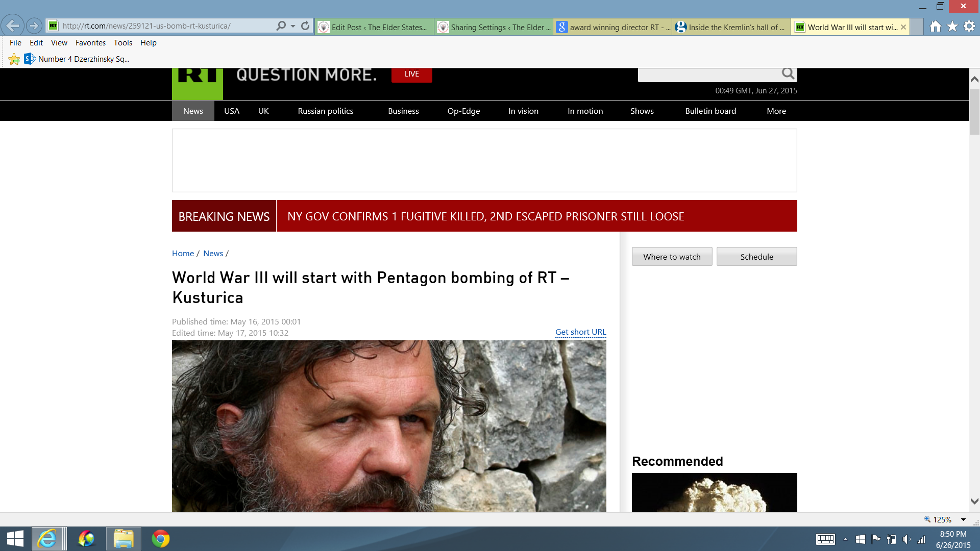Click the Refresh page icon
980x551 pixels.
click(305, 26)
